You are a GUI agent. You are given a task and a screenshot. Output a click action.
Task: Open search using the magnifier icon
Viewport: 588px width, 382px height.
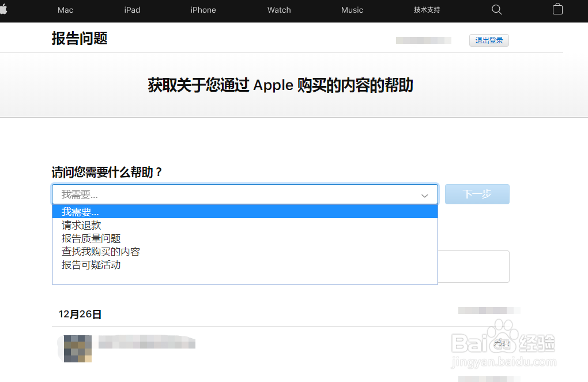(x=496, y=10)
